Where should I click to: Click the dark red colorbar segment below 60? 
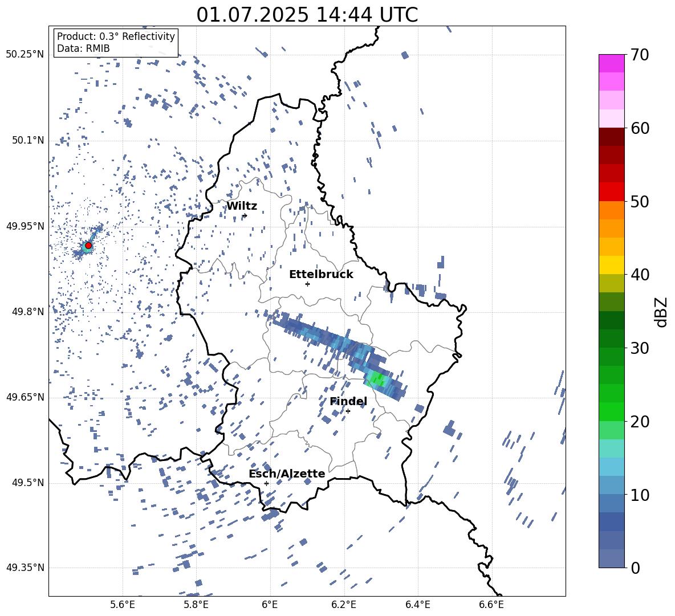click(x=611, y=137)
